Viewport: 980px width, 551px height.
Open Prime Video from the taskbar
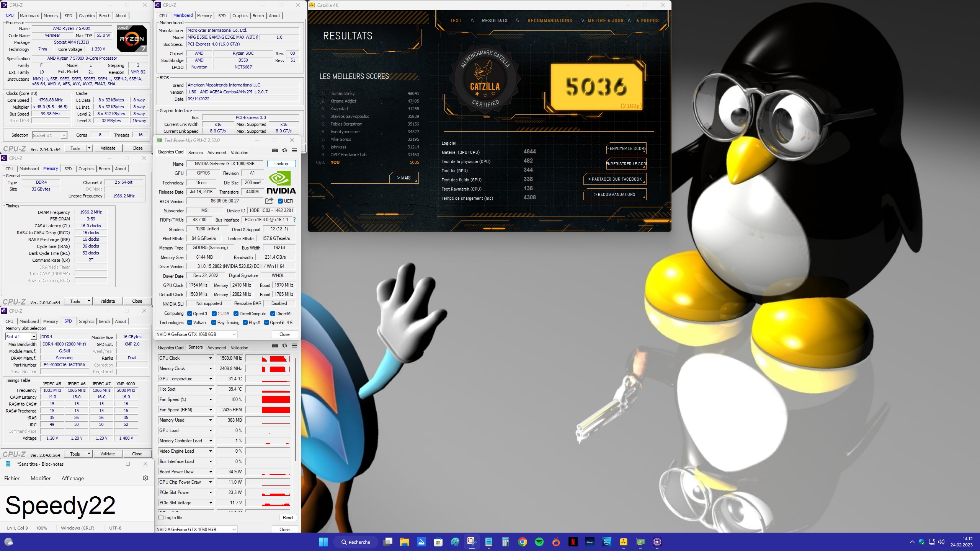point(606,542)
